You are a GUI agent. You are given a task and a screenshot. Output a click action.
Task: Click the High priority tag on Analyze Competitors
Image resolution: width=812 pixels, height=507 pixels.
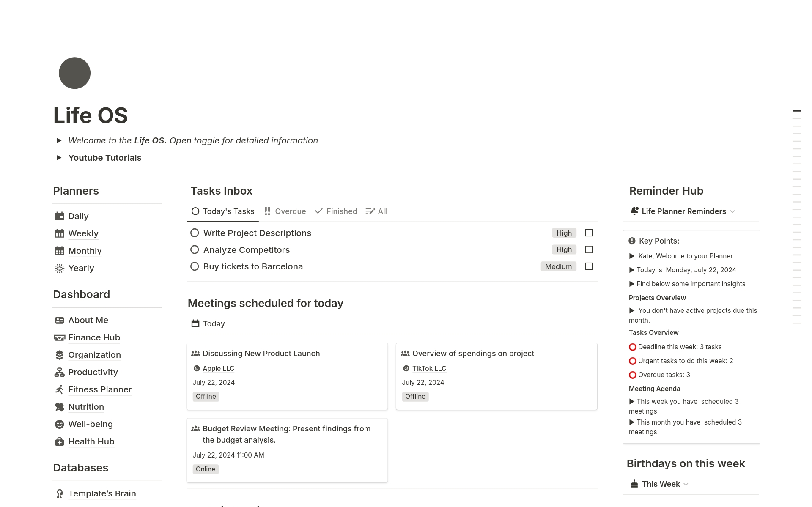click(564, 249)
